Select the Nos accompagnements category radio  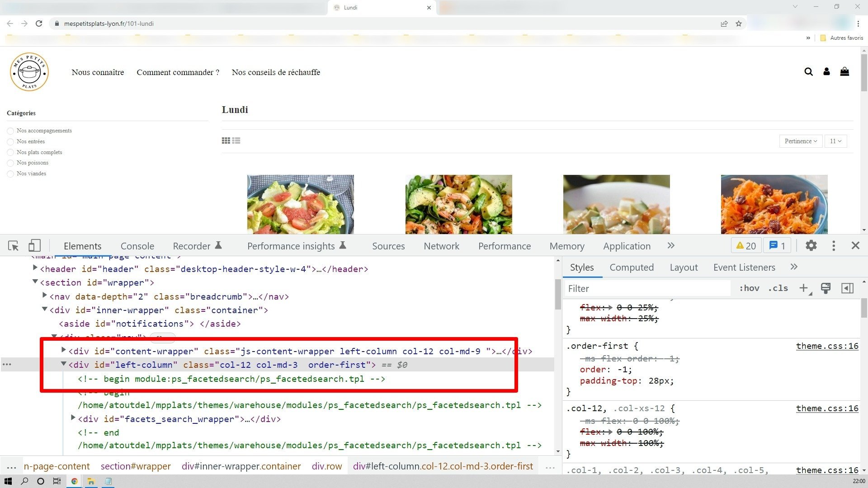point(10,131)
